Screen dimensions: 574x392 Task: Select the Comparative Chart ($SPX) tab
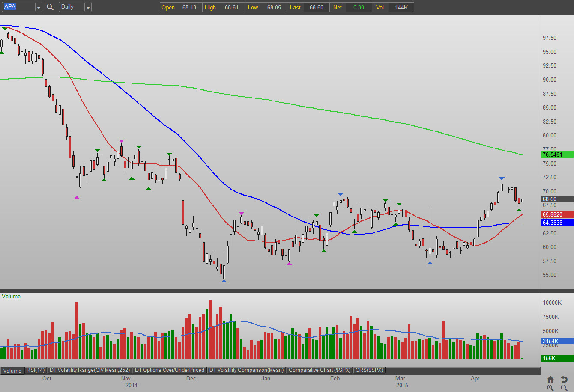[320, 370]
